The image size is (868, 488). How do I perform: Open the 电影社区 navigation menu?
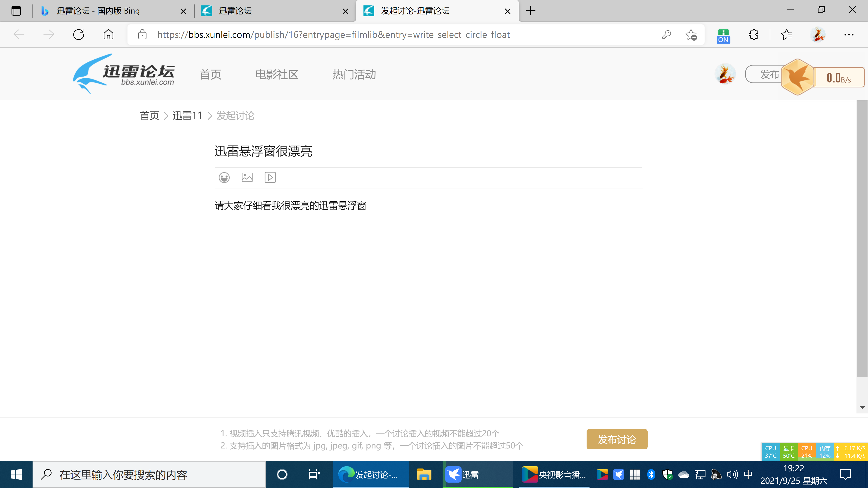[276, 74]
